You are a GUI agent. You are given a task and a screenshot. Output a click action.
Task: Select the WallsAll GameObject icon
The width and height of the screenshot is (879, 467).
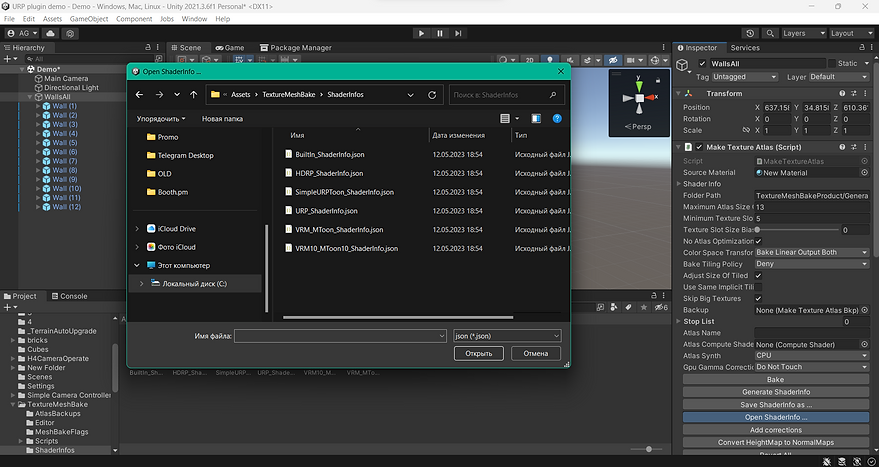(682, 66)
